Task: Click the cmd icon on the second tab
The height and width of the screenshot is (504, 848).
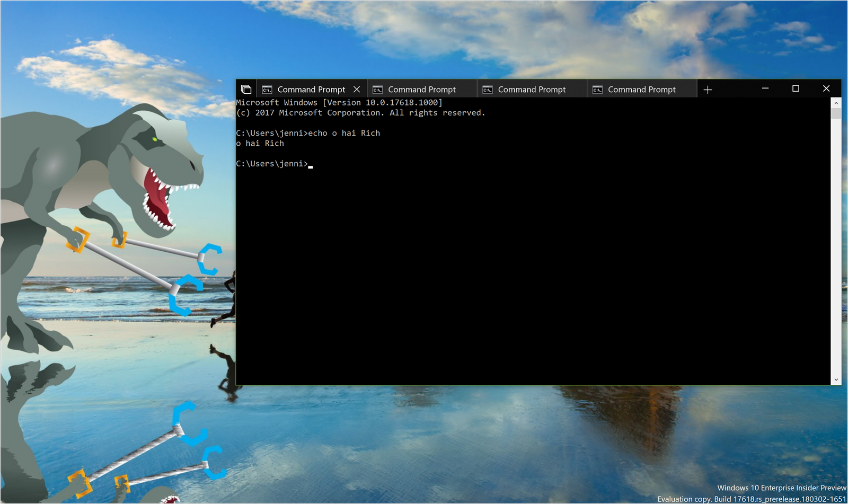Action: point(377,90)
